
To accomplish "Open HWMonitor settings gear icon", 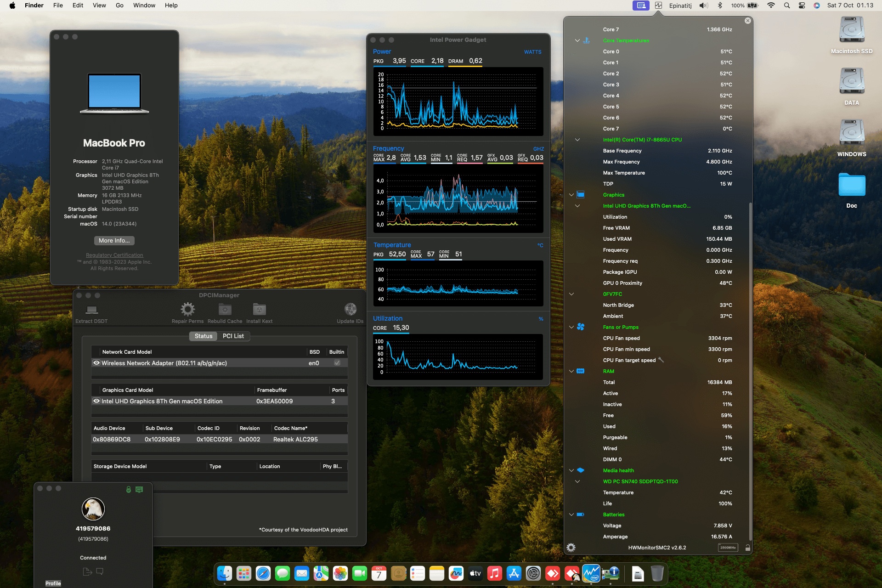I will tap(571, 548).
